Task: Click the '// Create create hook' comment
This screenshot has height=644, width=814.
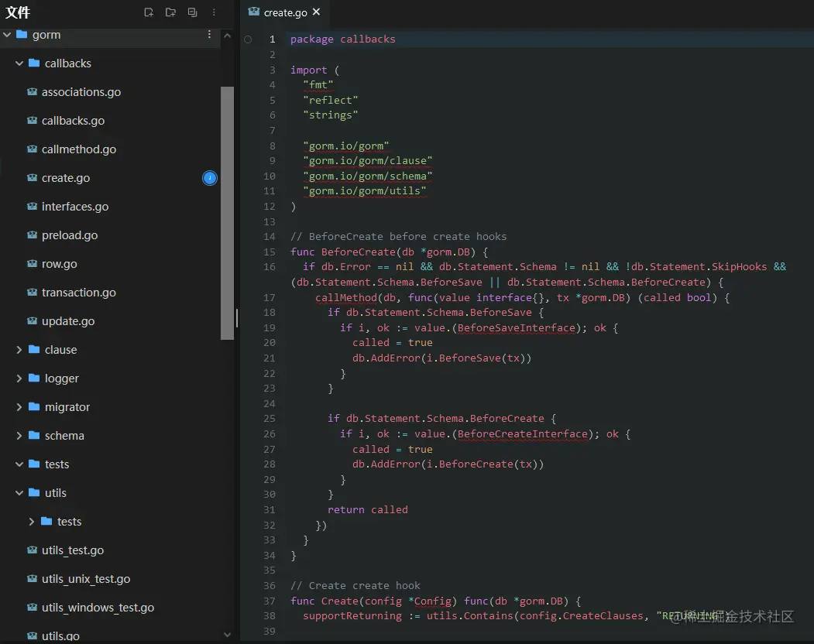Action: pos(355,586)
